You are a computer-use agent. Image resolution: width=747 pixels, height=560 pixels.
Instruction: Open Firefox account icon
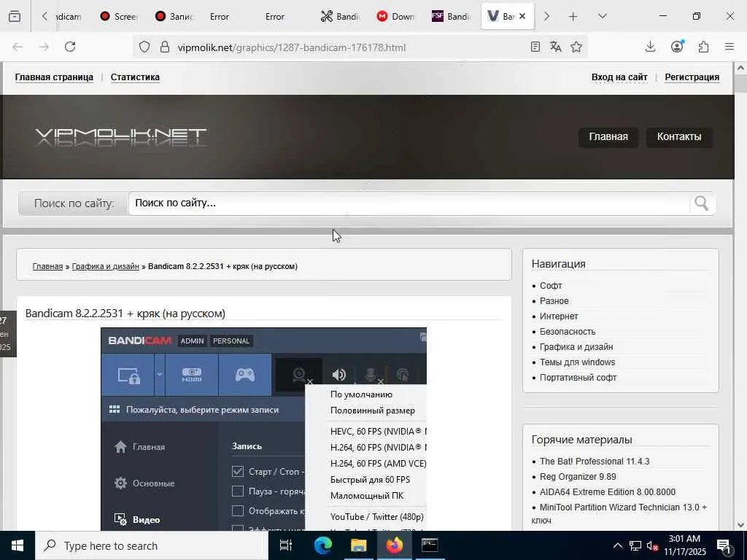(677, 47)
